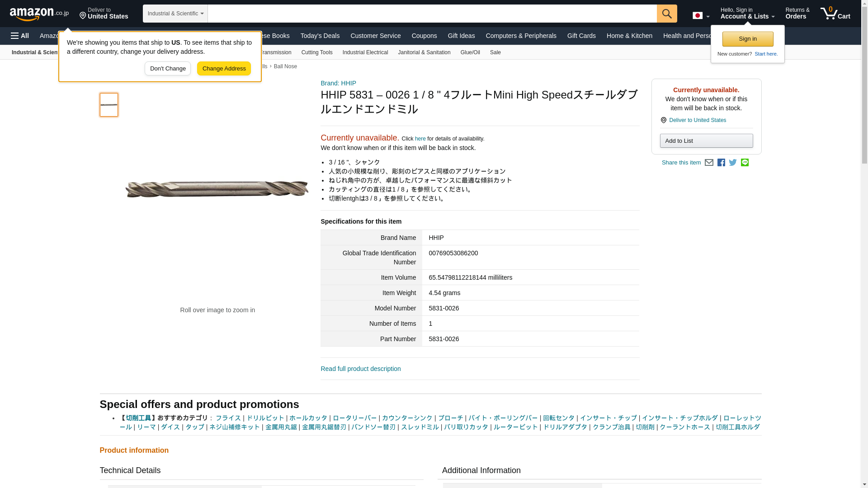Open the Japan flag language dropdown
This screenshot has height=488, width=868.
tap(701, 15)
